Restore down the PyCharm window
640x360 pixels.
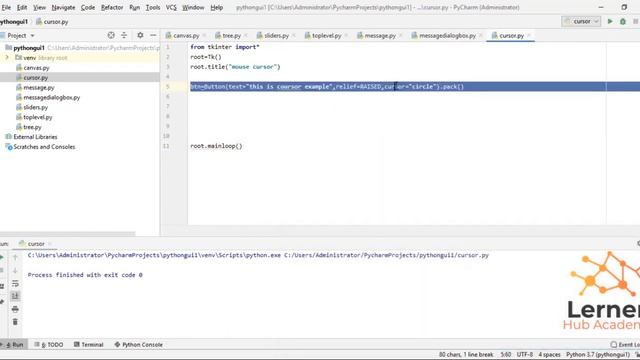point(624,7)
